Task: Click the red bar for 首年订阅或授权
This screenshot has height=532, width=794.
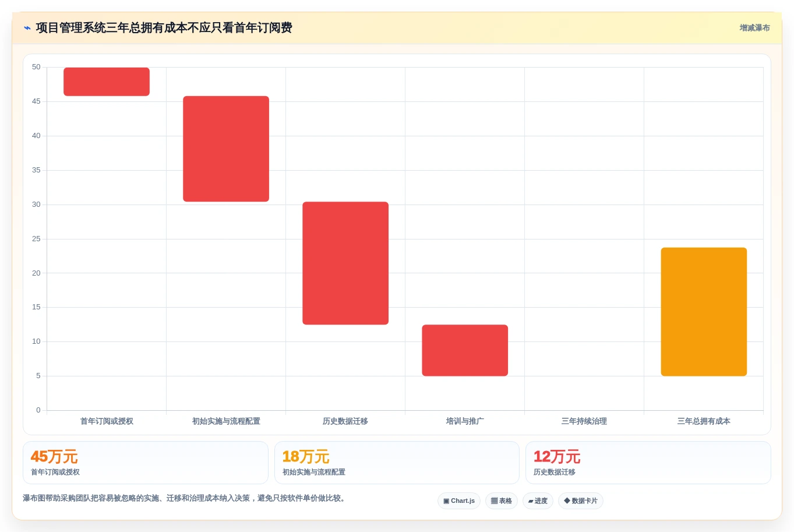Action: pyautogui.click(x=107, y=82)
